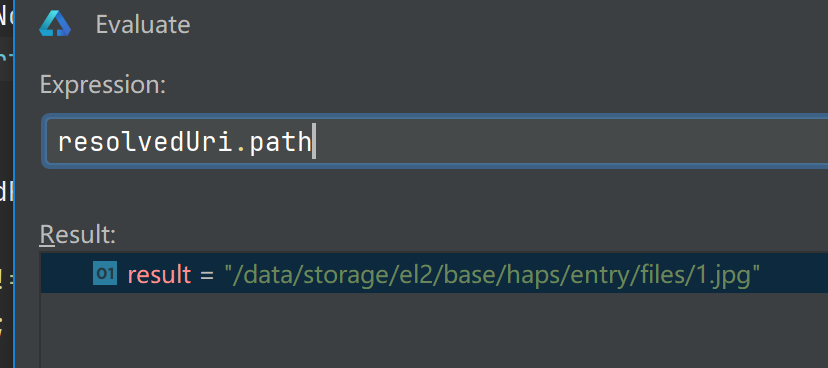Click the green string value of result
The width and height of the screenshot is (828, 368).
[492, 274]
